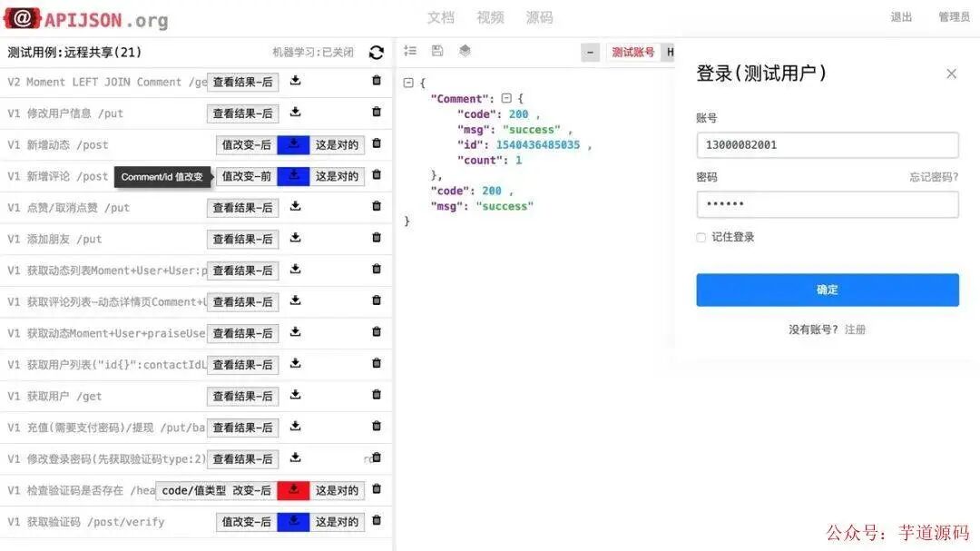The width and height of the screenshot is (980, 551).
Task: Click id value 1540436485035 in JSON
Action: [x=537, y=144]
